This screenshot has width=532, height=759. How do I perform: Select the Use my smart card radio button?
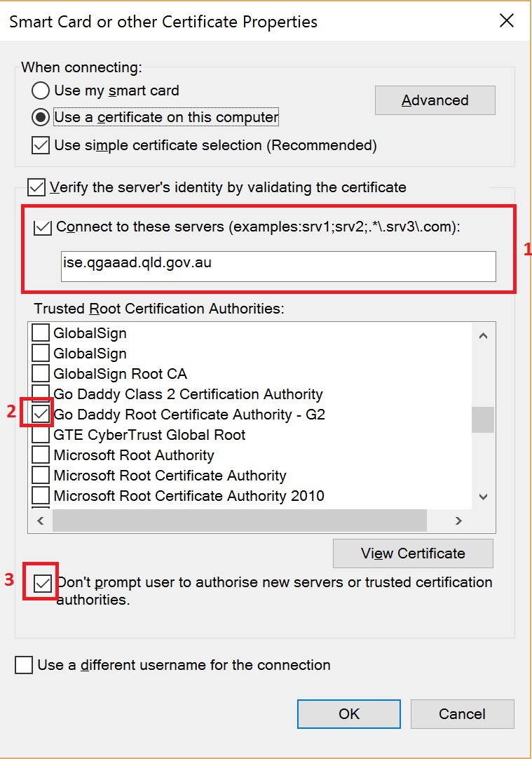[41, 90]
